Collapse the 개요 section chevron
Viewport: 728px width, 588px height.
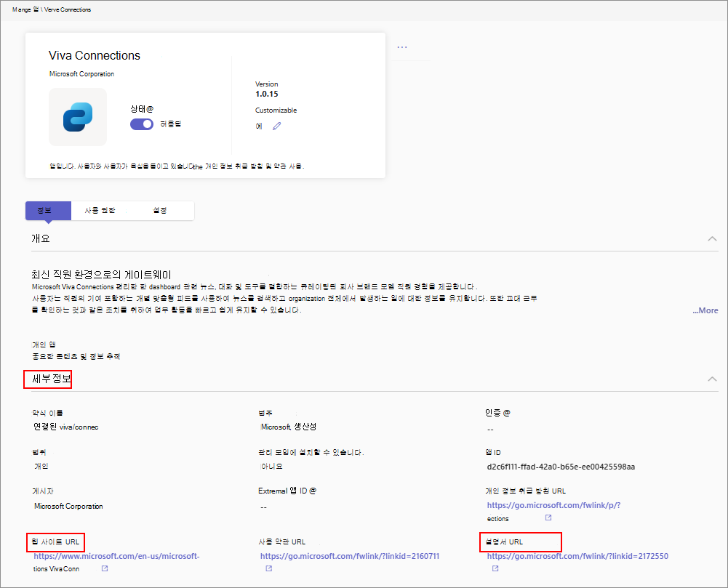pyautogui.click(x=712, y=238)
